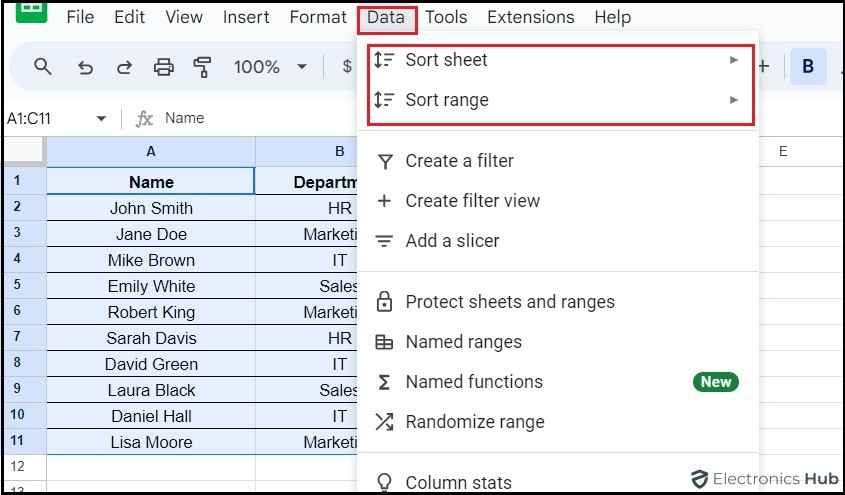
Task: Select cell Mike Brown
Action: (x=151, y=260)
